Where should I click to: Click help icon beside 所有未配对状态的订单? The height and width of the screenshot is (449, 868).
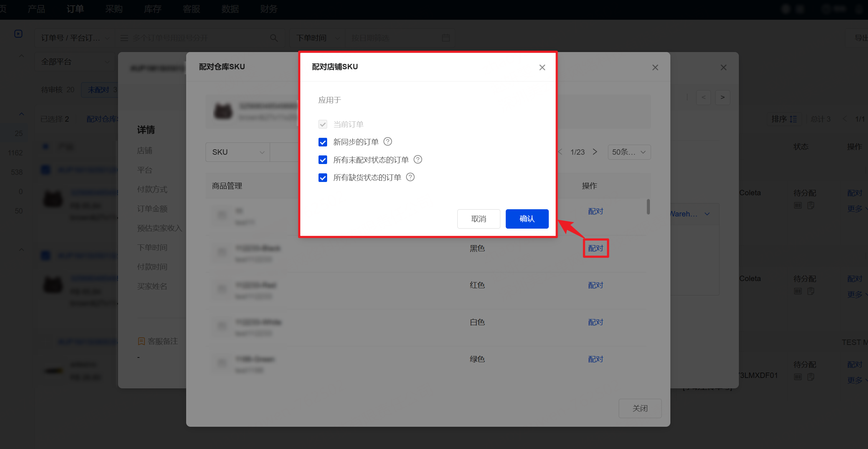tap(418, 159)
